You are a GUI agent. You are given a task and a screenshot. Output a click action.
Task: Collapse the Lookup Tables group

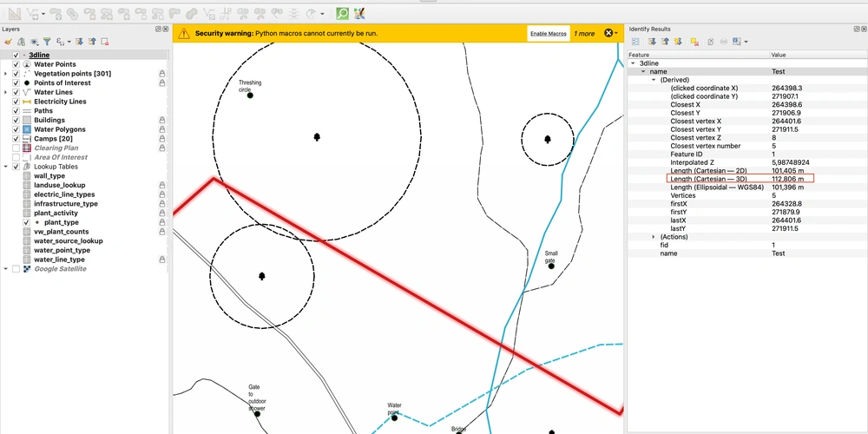[x=5, y=167]
